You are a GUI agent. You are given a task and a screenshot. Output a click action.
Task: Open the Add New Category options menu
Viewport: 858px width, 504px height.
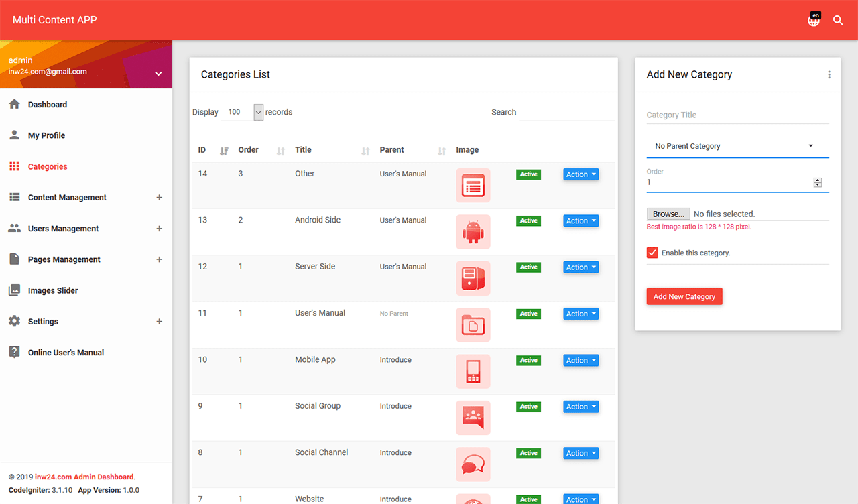(829, 74)
